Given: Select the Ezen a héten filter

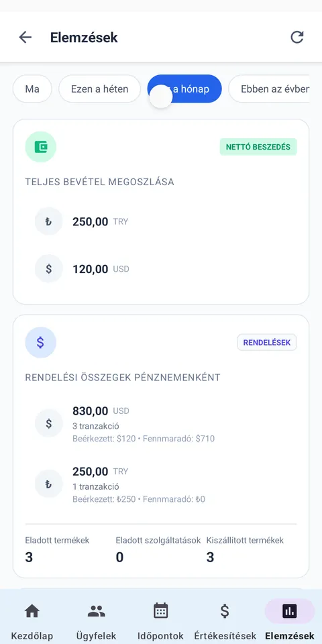Looking at the screenshot, I should point(100,89).
